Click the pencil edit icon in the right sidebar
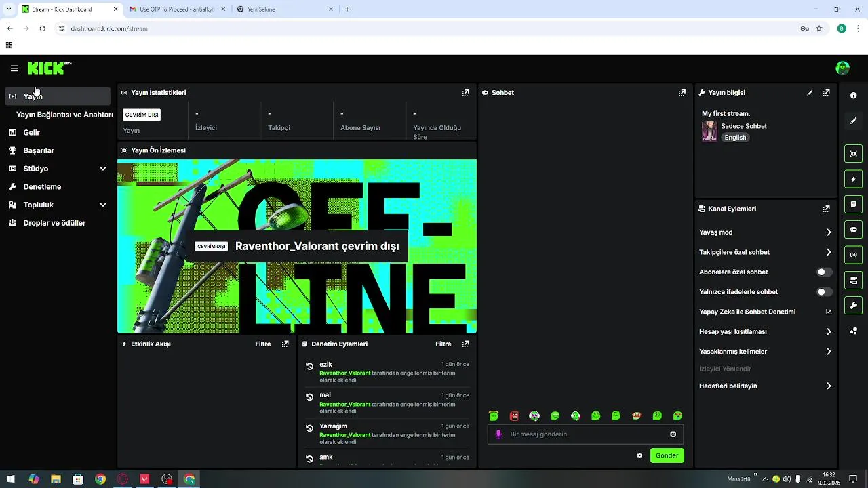 click(x=854, y=121)
